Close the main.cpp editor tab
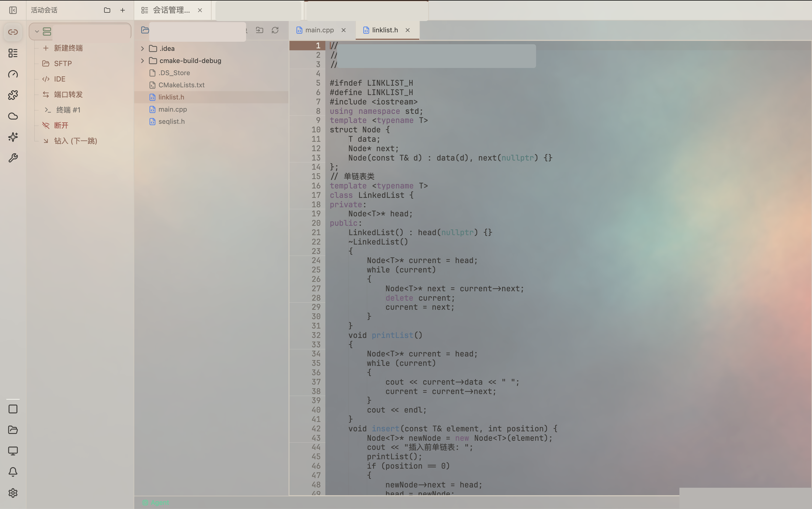 click(343, 30)
